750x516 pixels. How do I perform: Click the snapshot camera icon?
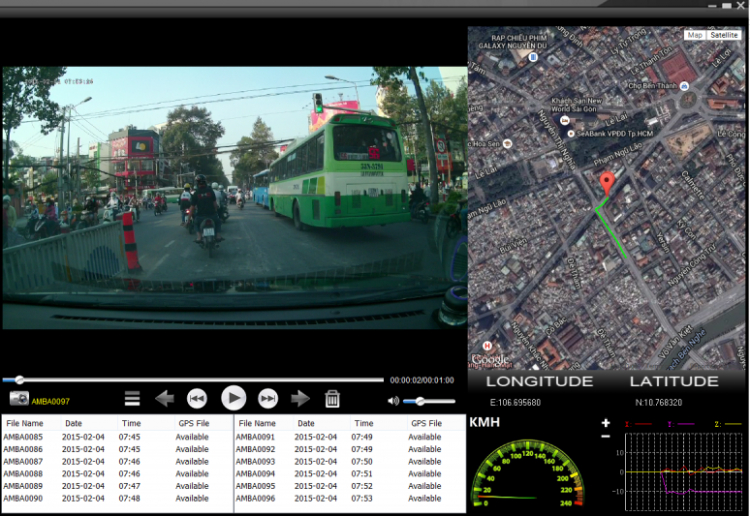click(19, 398)
